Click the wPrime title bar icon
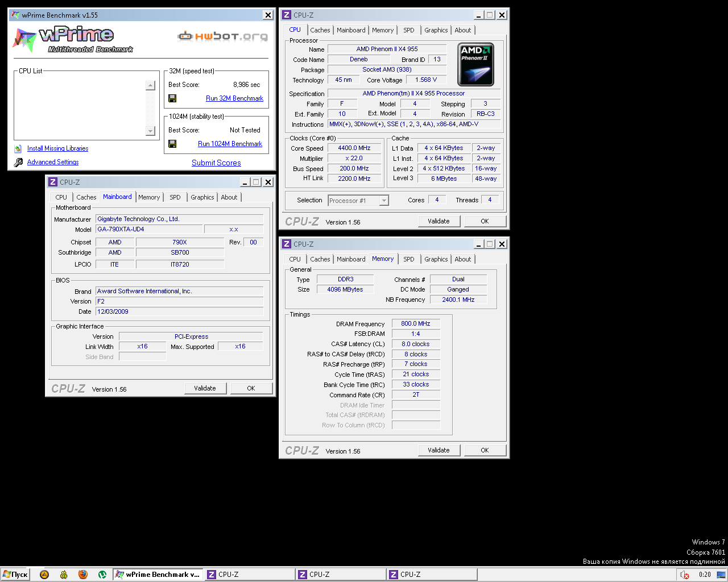Image resolution: width=728 pixels, height=582 pixels. 15,15
